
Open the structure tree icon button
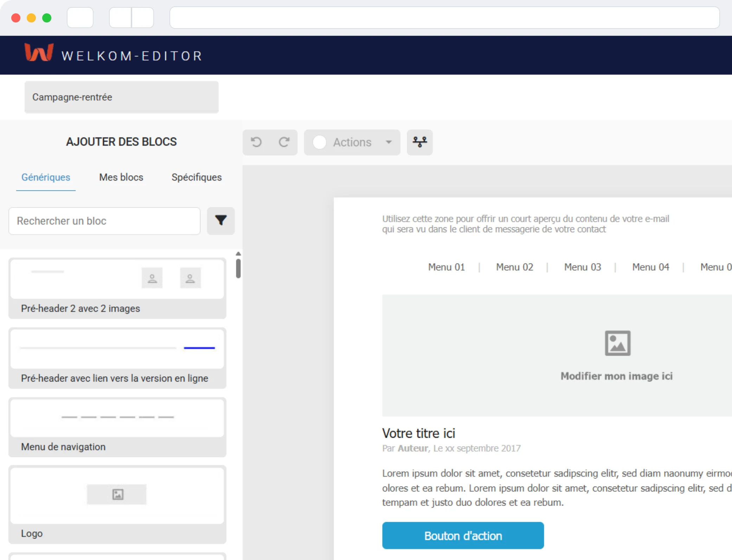(420, 142)
